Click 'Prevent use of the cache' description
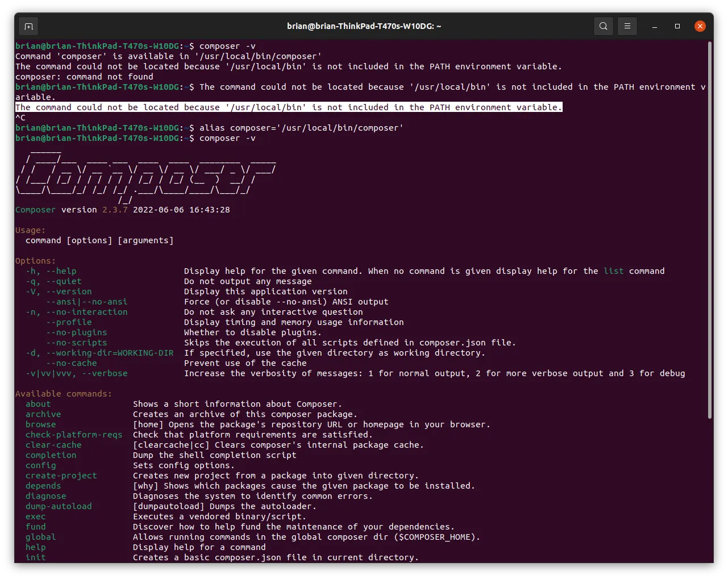This screenshot has height=579, width=728. tap(246, 363)
